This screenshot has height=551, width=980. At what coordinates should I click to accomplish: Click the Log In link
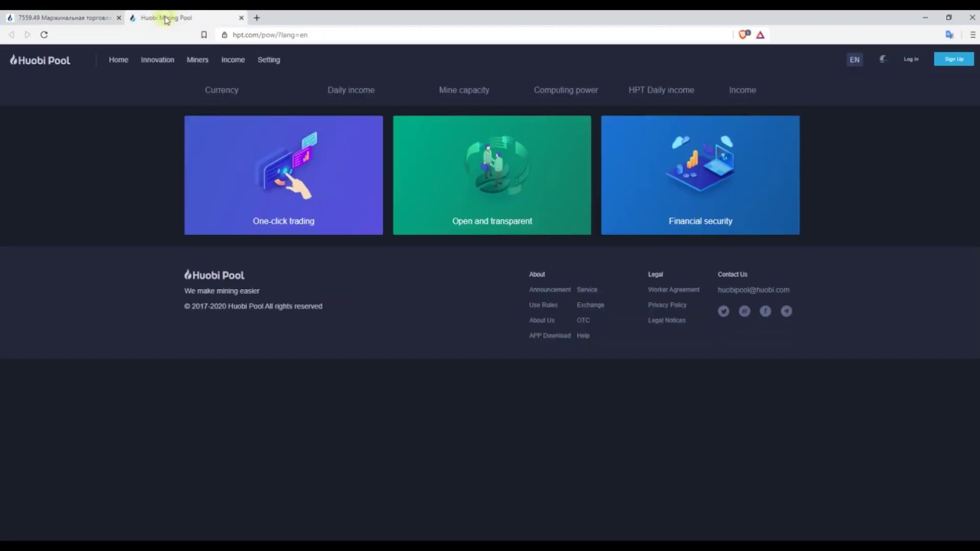911,59
